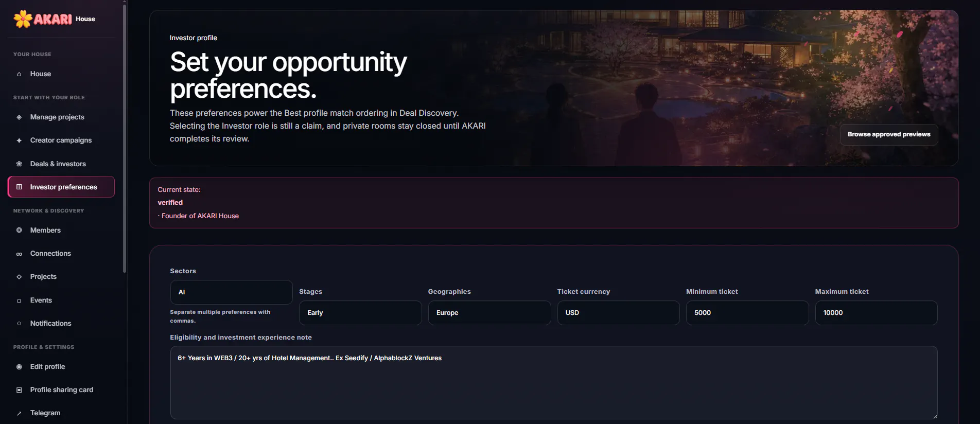Focus the Sectors input field
This screenshot has height=424, width=980.
pos(231,292)
